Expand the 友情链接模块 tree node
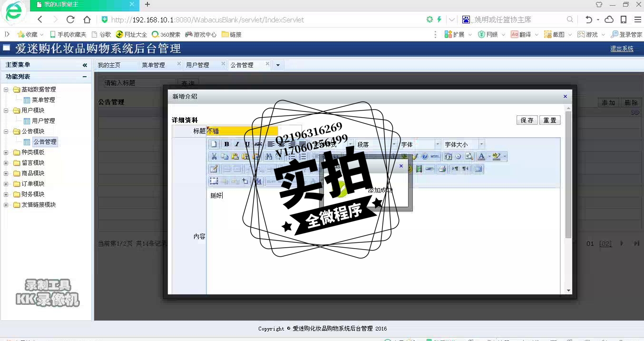 coord(6,205)
